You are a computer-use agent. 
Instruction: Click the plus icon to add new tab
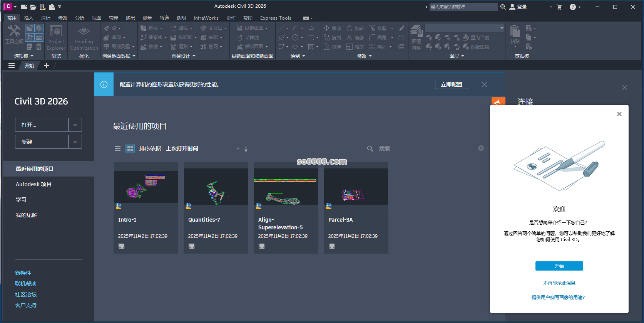pos(47,66)
